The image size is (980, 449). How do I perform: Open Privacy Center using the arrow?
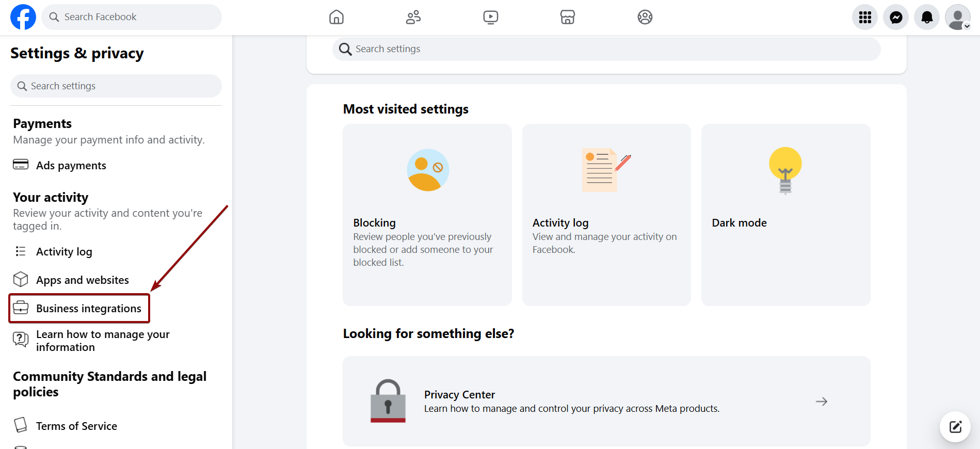[821, 402]
